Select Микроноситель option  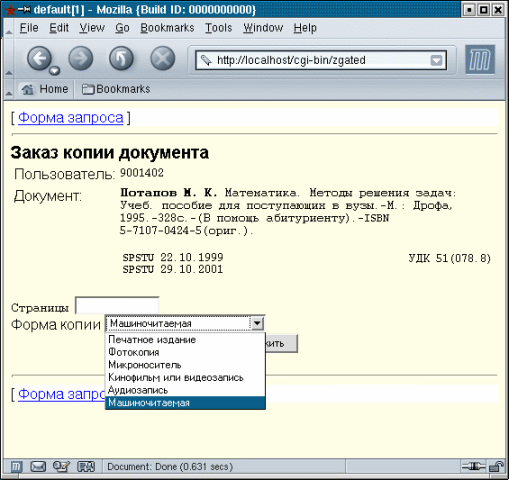185,365
